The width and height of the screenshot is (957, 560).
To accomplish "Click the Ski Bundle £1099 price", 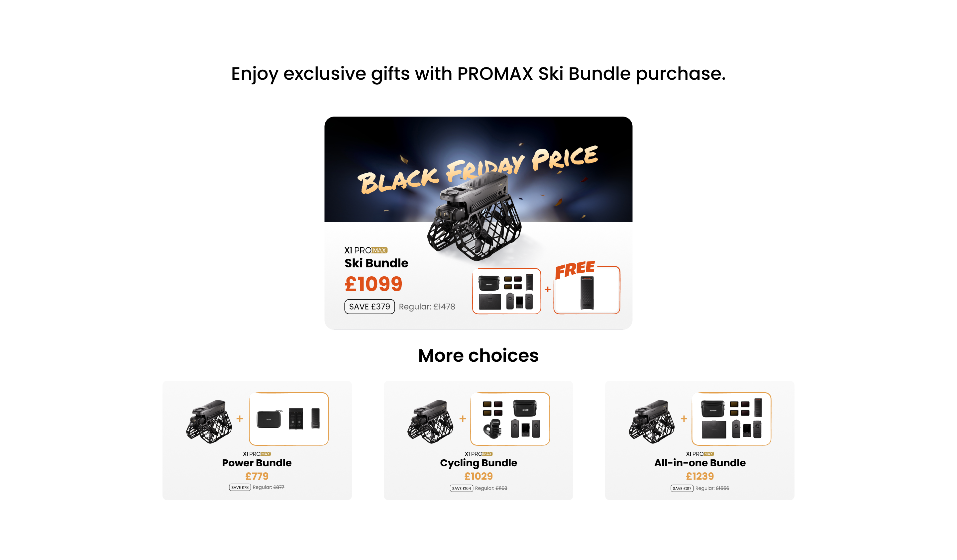I will [373, 284].
